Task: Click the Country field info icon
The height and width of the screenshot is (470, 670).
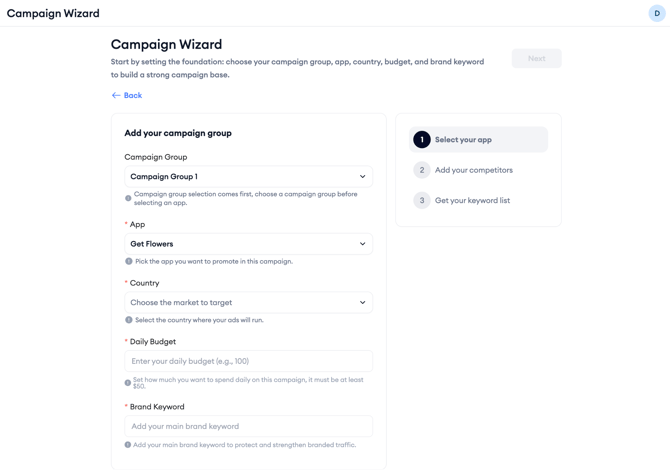Action: (128, 320)
